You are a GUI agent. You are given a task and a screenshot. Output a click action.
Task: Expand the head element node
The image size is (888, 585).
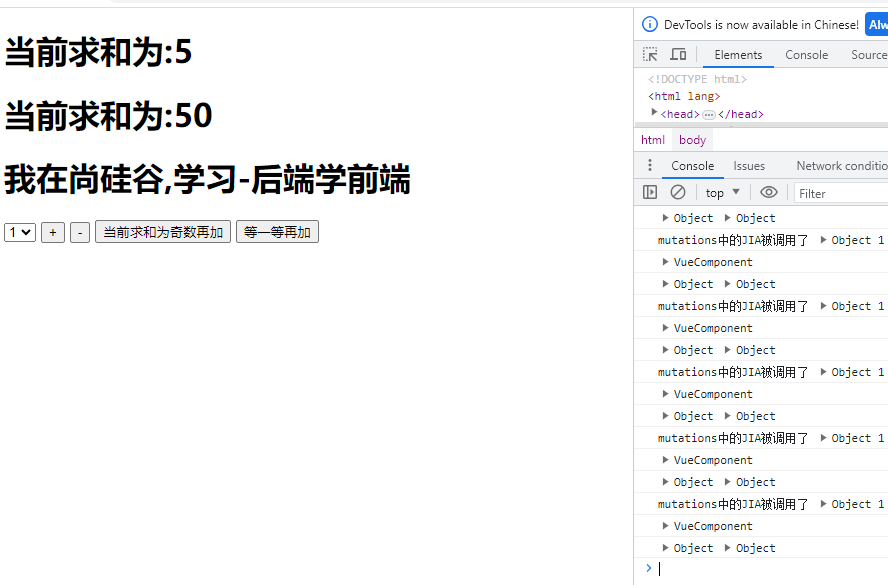point(654,113)
